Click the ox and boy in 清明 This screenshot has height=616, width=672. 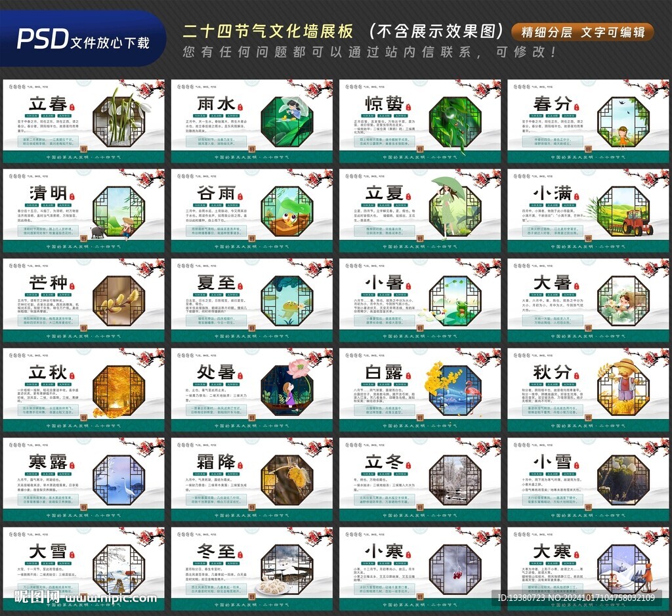coord(113,228)
